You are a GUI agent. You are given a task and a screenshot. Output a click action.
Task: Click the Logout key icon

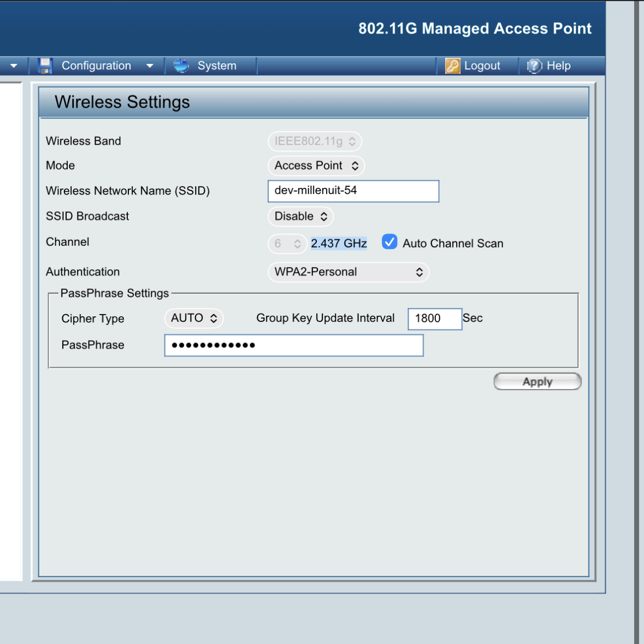[452, 66]
